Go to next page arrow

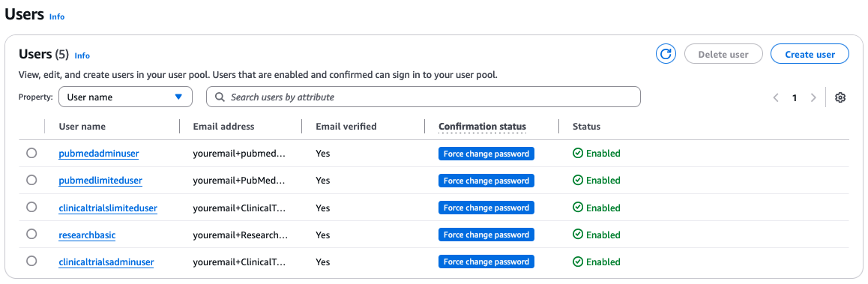coord(813,97)
